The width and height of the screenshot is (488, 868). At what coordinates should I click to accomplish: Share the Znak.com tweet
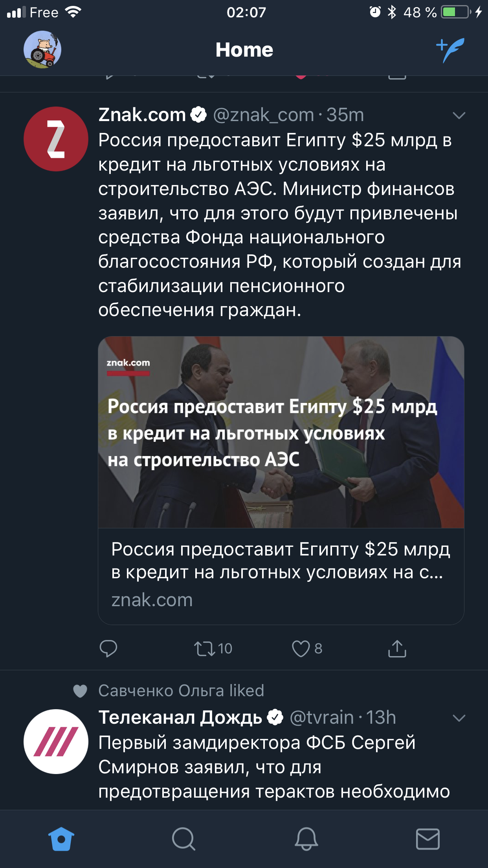[397, 648]
